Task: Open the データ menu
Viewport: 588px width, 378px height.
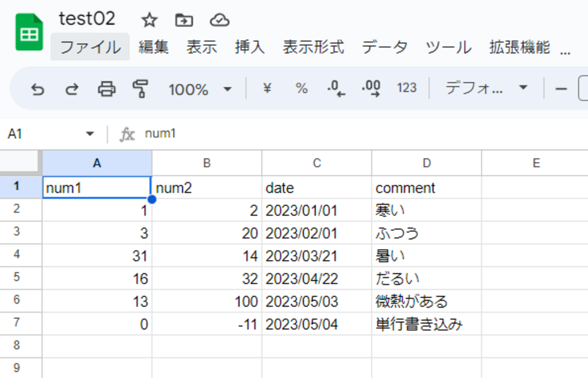Action: coord(384,47)
